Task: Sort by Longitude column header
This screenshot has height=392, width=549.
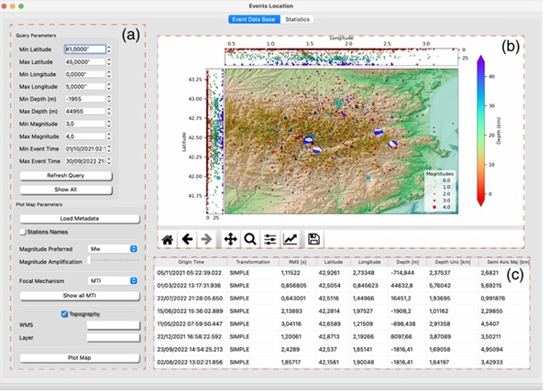Action: [369, 262]
